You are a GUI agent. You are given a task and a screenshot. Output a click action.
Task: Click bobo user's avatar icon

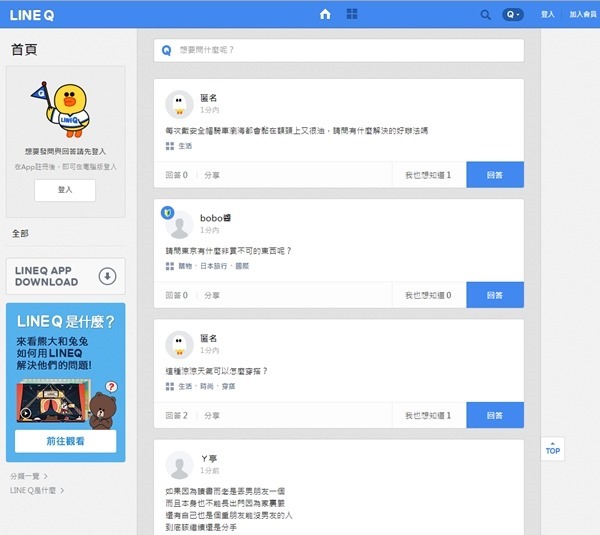click(178, 224)
